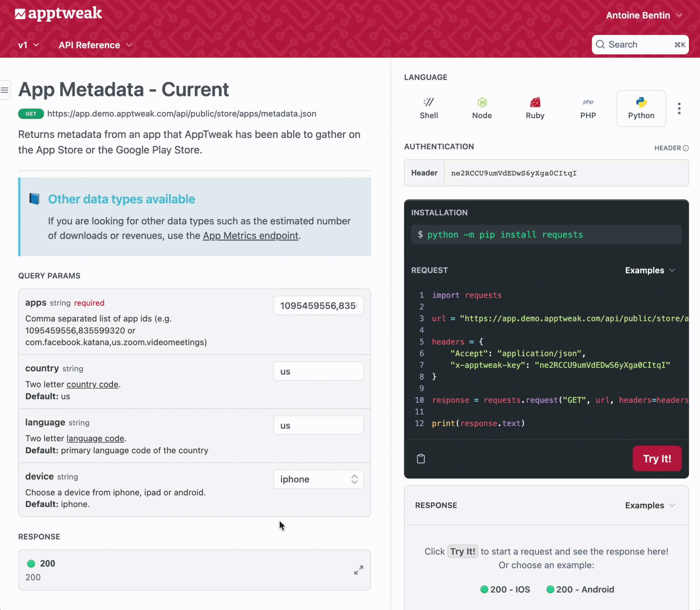Click the pip install requests command
700x610 pixels.
coord(546,235)
